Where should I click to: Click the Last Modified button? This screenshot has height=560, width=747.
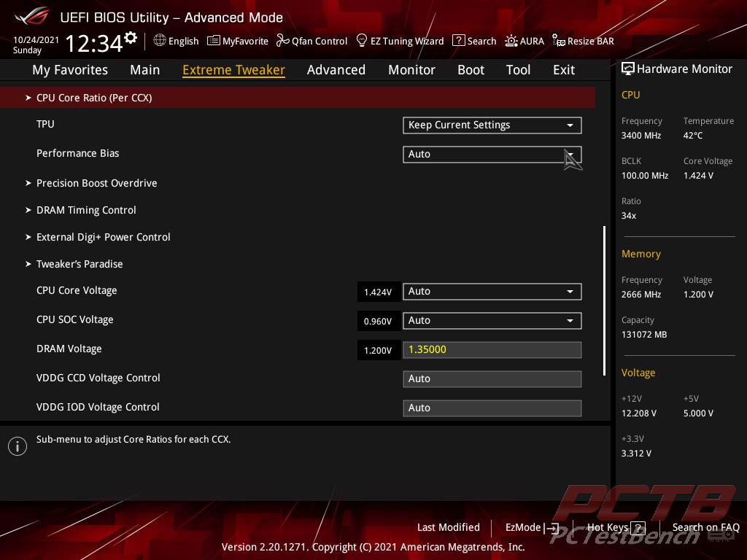point(449,528)
